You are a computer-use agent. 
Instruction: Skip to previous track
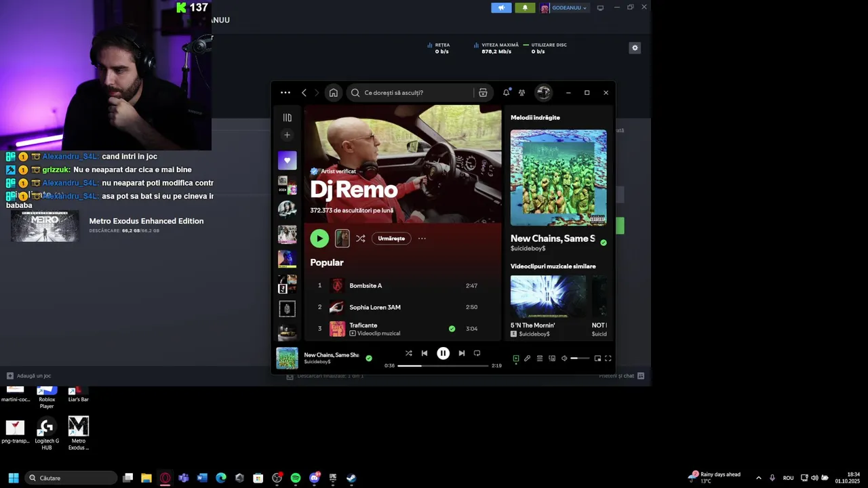click(425, 353)
